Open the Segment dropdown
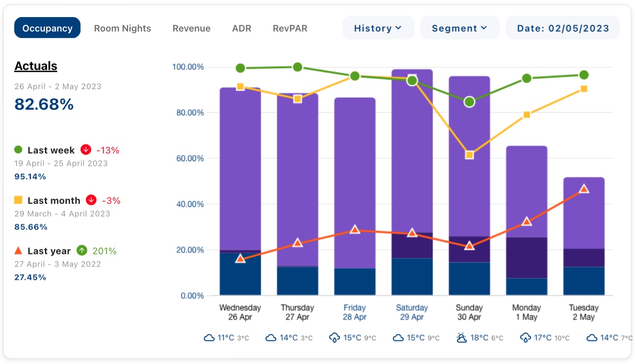The image size is (635, 364). pyautogui.click(x=460, y=28)
